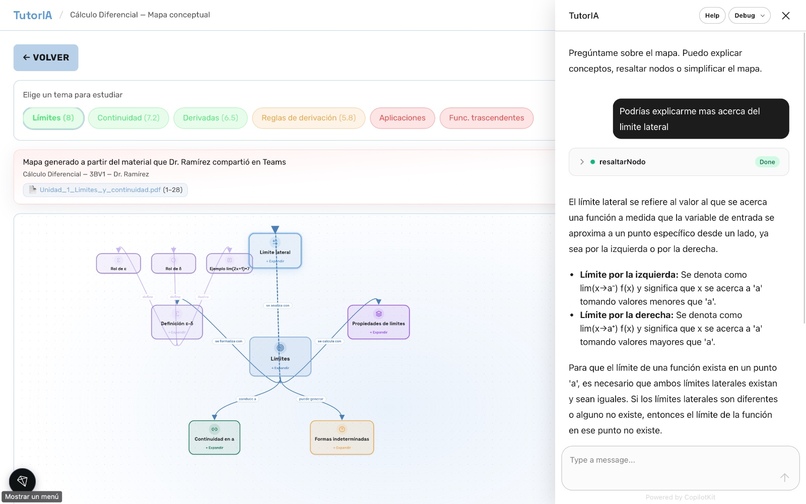Click 'Cálculo Diferencial — 3BV1 — Dr. Ramírez' text
Viewport: 806px width, 504px height.
[86, 174]
